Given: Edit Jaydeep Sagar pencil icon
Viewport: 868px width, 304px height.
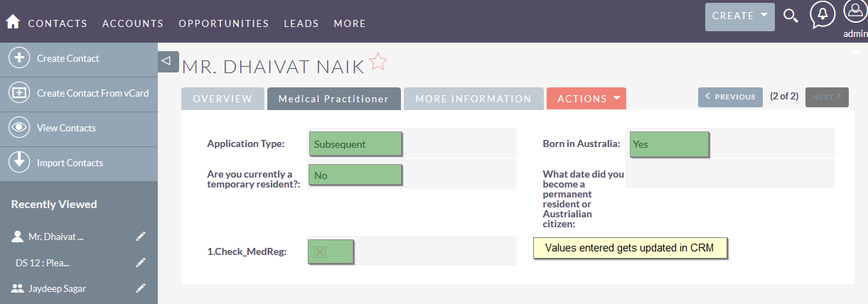Looking at the screenshot, I should (x=141, y=288).
